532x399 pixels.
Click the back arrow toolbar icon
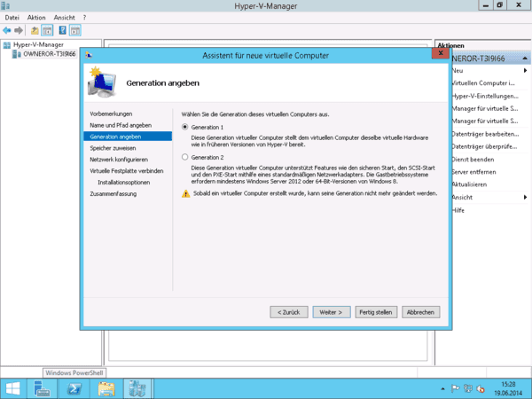[7, 30]
